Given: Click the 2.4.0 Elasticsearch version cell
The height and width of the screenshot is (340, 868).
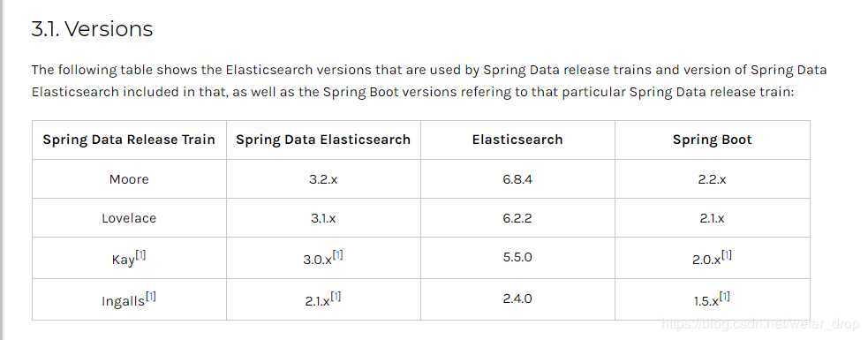Looking at the screenshot, I should 517,298.
